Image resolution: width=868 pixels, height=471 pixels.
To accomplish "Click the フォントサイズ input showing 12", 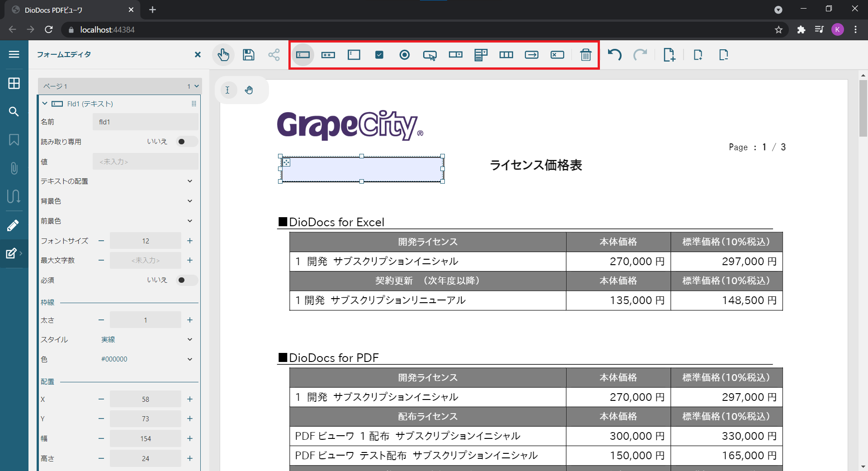I will (146, 241).
